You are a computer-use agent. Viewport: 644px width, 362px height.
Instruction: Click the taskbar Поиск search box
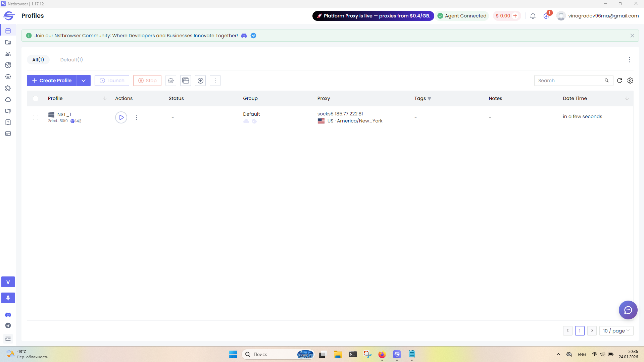point(278,354)
